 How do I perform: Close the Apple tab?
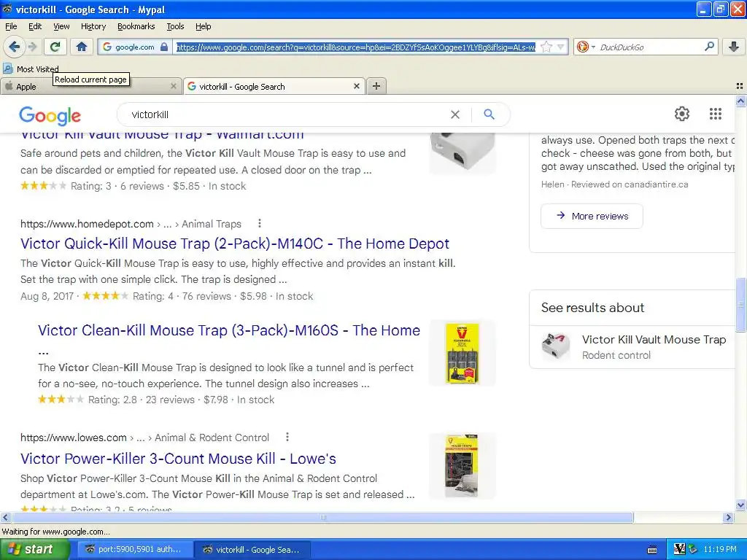[x=174, y=86]
